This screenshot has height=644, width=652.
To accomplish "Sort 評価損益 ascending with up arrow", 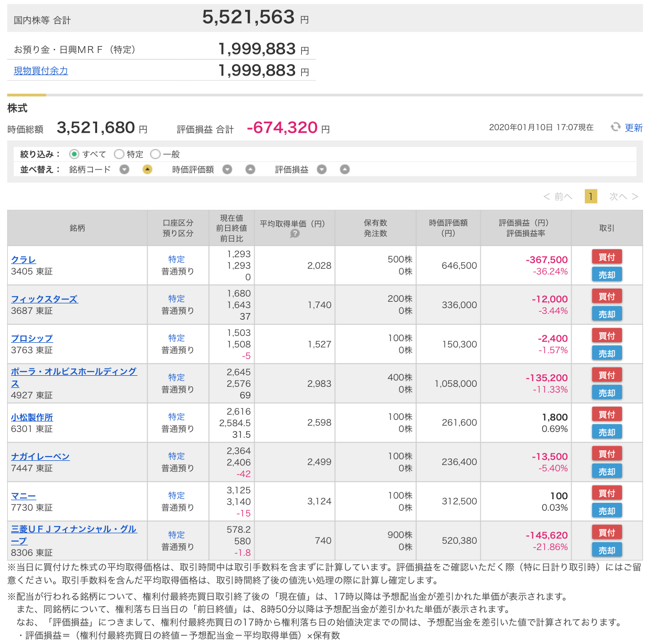I will coord(345,169).
